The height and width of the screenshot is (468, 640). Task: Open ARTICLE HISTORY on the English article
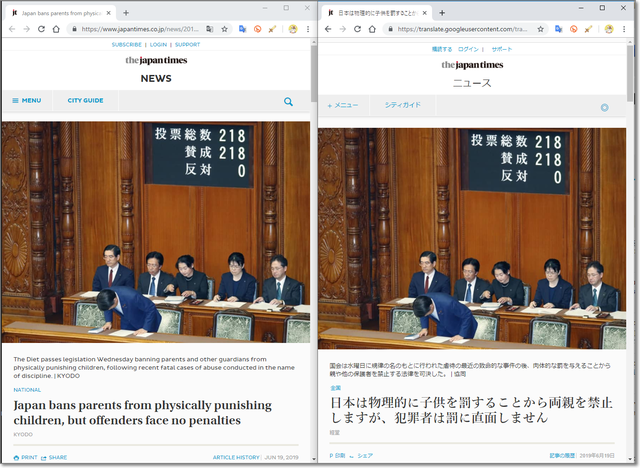(x=236, y=457)
